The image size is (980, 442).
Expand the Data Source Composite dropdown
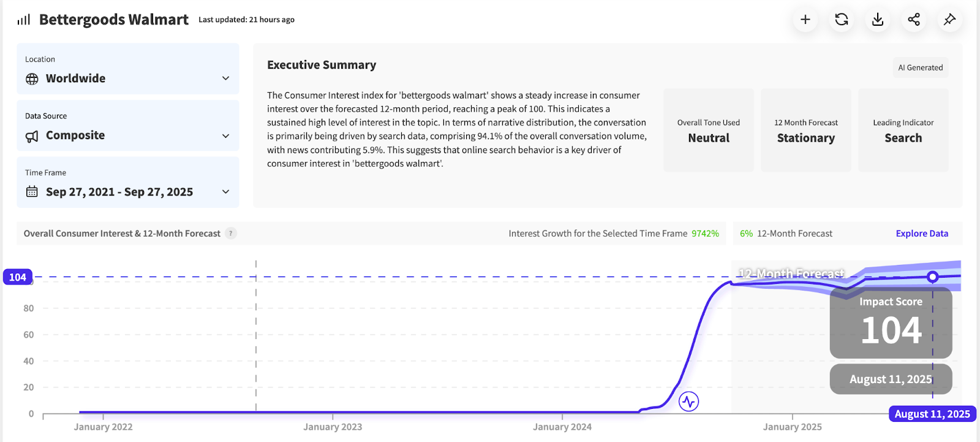tap(128, 126)
